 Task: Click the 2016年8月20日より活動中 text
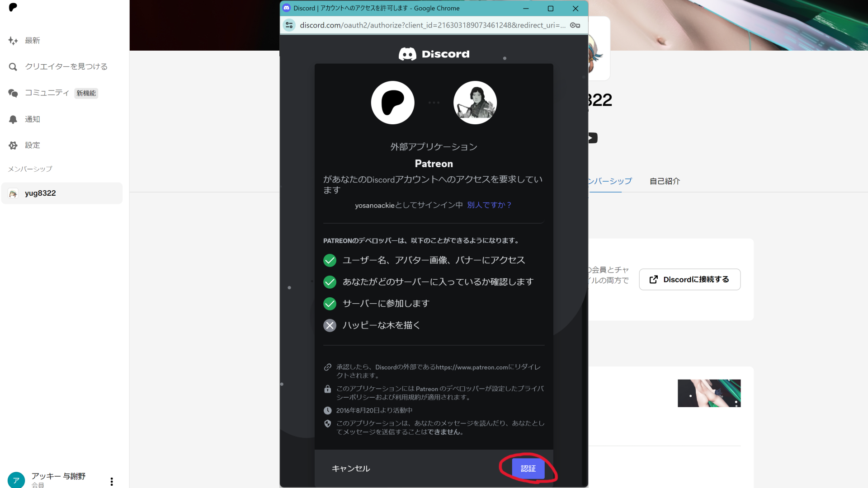374,410
